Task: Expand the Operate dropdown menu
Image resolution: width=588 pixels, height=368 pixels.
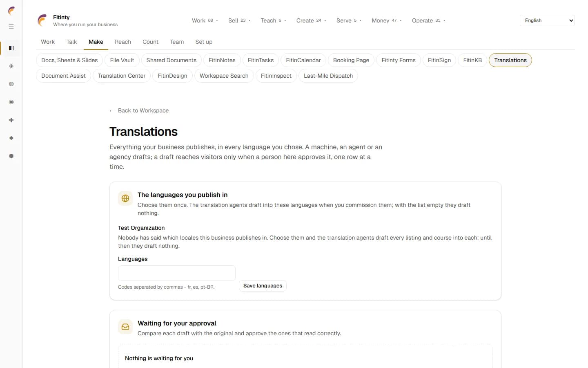Action: click(428, 20)
